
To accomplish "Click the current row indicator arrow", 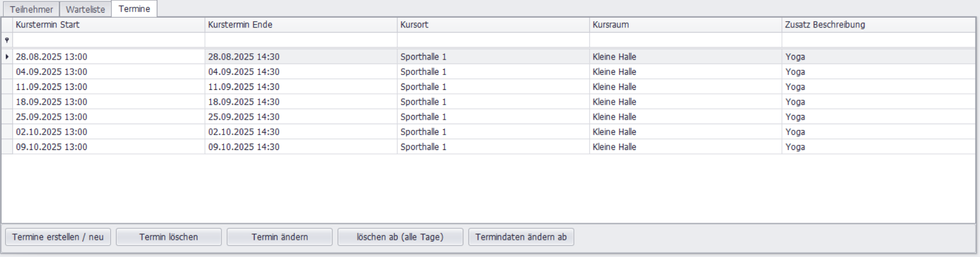I will click(x=7, y=57).
